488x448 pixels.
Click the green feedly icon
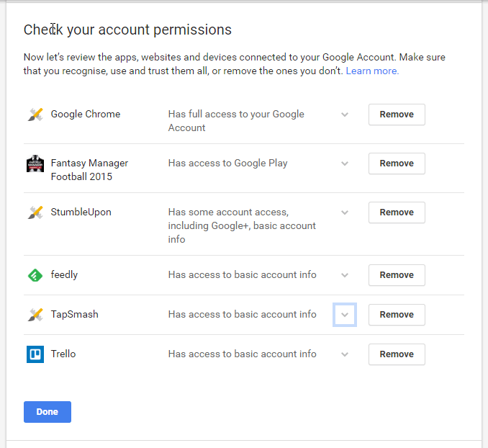tap(35, 275)
